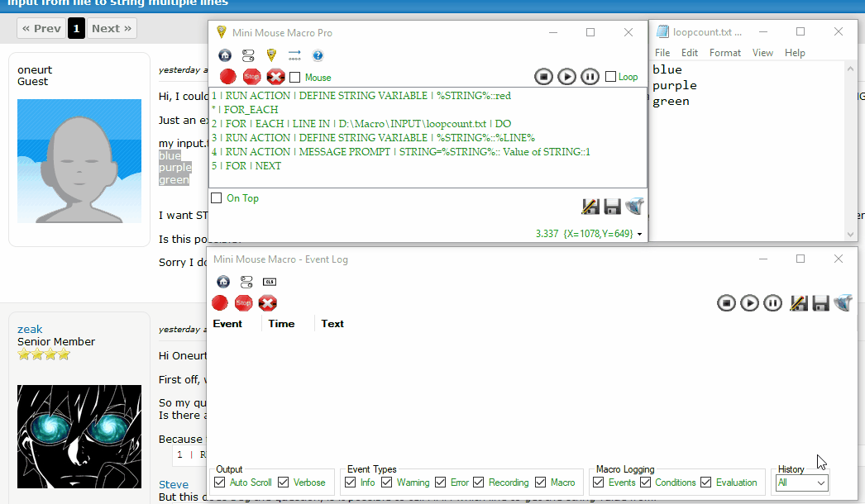The height and width of the screenshot is (504, 865).
Task: Click the pencil disk icon in Event Log
Action: click(x=799, y=302)
